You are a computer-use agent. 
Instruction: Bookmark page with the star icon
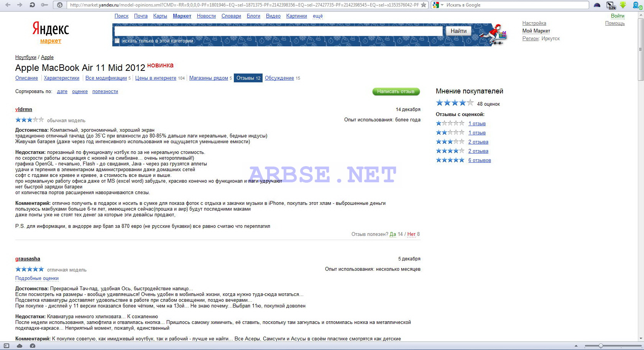tap(424, 5)
